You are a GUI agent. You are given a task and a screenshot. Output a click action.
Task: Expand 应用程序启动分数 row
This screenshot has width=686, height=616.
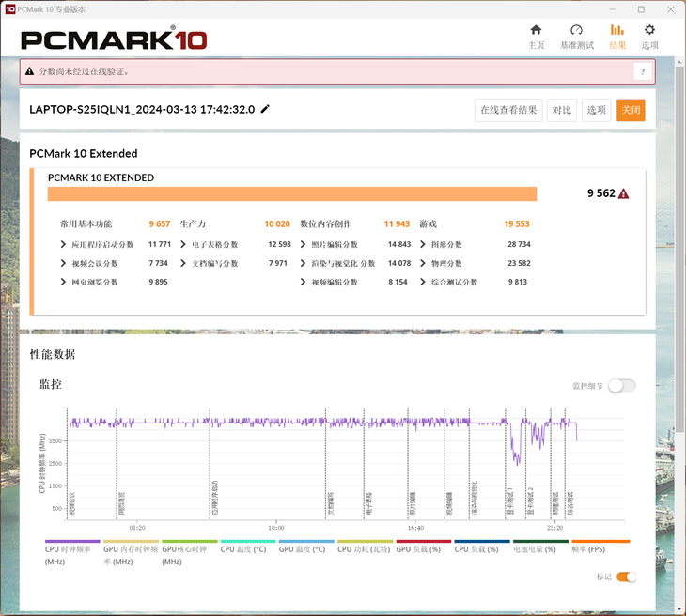point(63,244)
